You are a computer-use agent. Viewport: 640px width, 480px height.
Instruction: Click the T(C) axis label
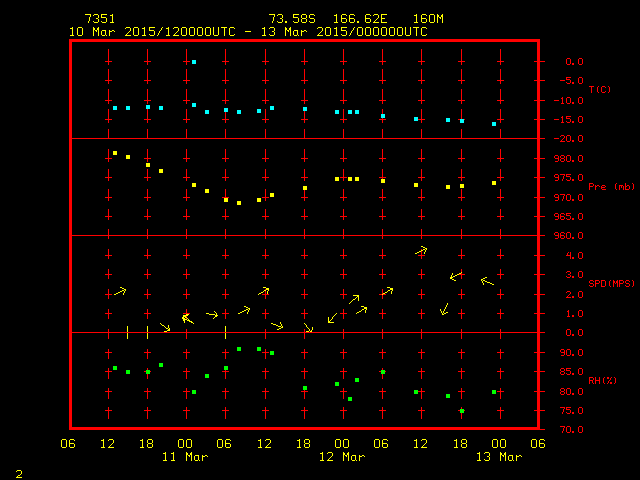tap(599, 90)
